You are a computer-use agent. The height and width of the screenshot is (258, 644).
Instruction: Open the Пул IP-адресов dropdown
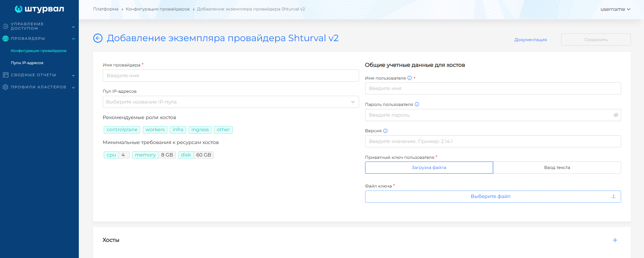click(231, 102)
